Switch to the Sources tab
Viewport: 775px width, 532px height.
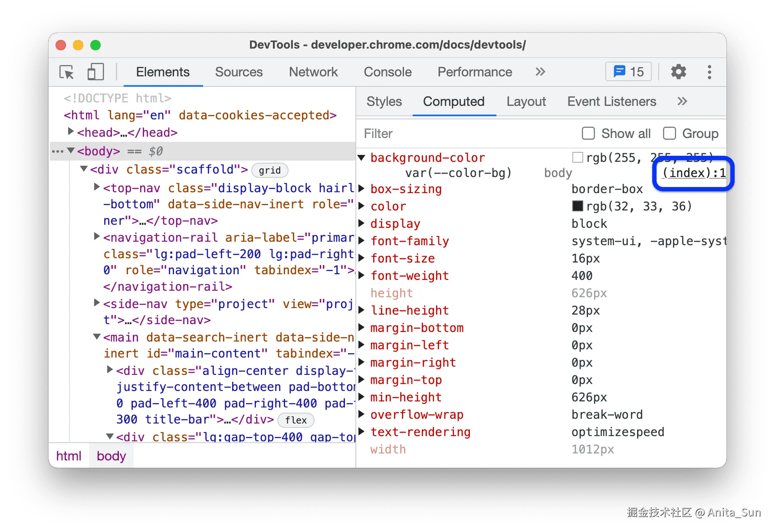pyautogui.click(x=239, y=72)
